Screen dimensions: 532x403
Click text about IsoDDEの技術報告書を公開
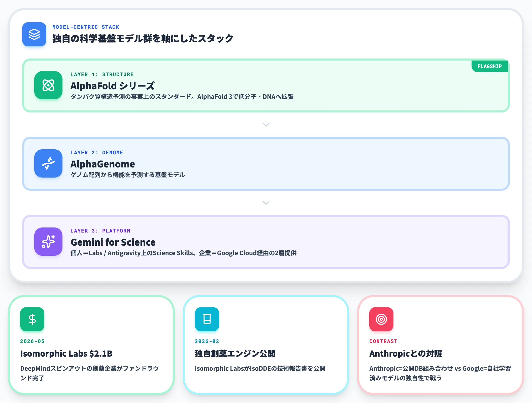[260, 368]
